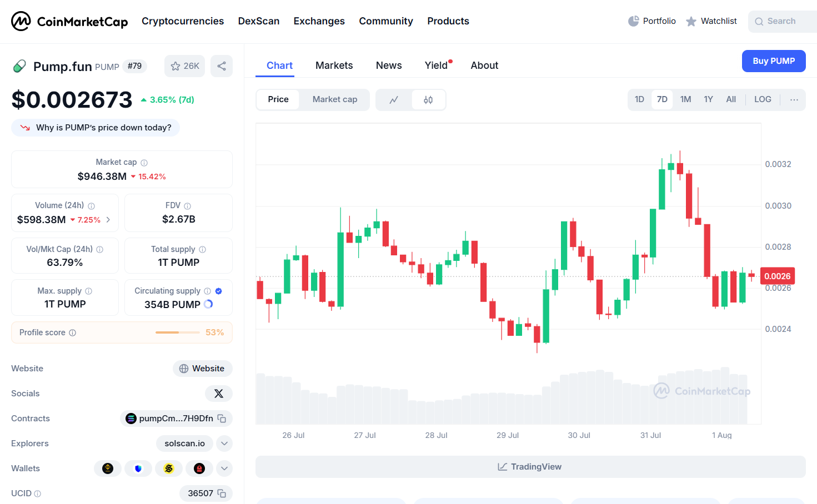The image size is (817, 504).
Task: Open the X (Twitter) social link
Action: click(x=219, y=394)
